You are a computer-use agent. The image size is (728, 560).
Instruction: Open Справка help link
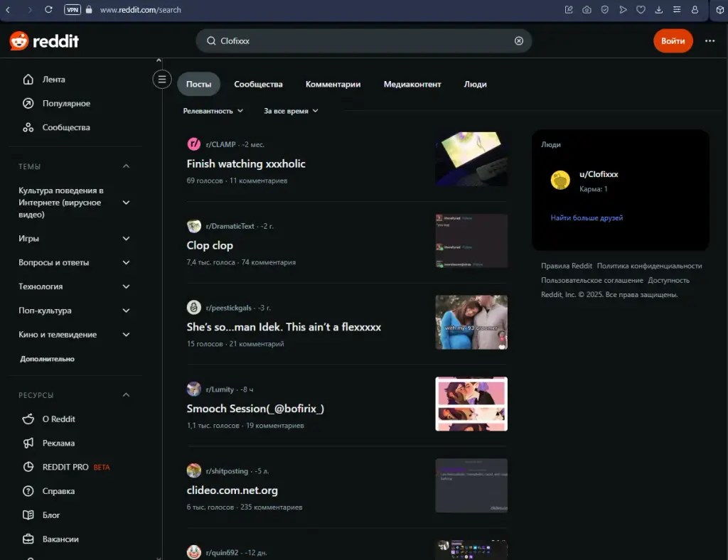(49, 491)
